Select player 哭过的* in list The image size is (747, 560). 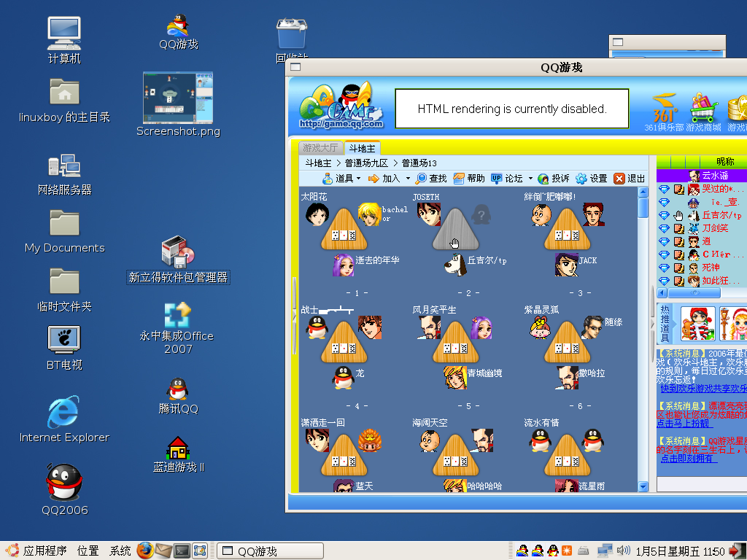pyautogui.click(x=702, y=189)
